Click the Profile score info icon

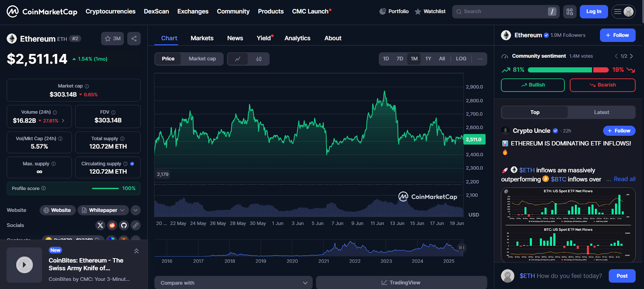pos(43,188)
